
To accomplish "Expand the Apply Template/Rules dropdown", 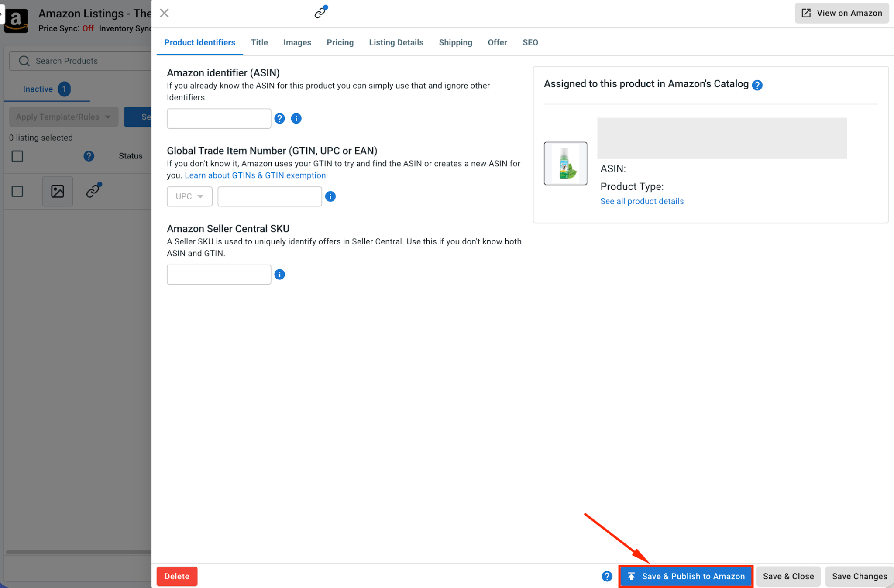I will [64, 117].
